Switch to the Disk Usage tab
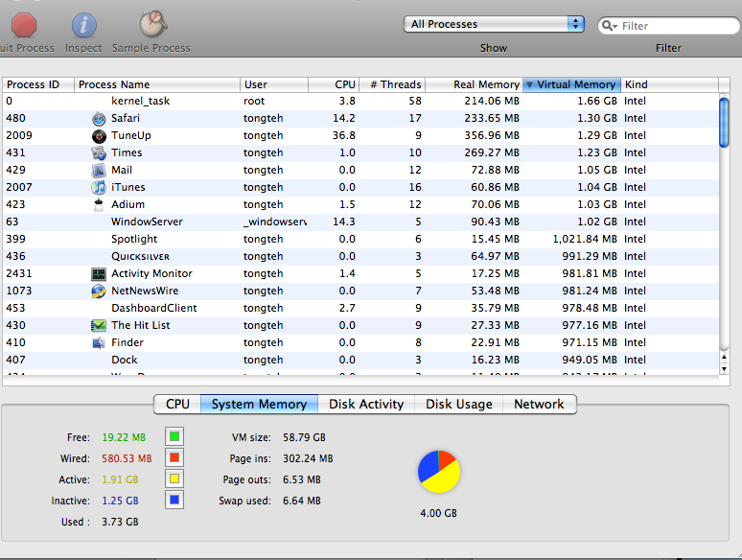The width and height of the screenshot is (742, 560). coord(458,404)
